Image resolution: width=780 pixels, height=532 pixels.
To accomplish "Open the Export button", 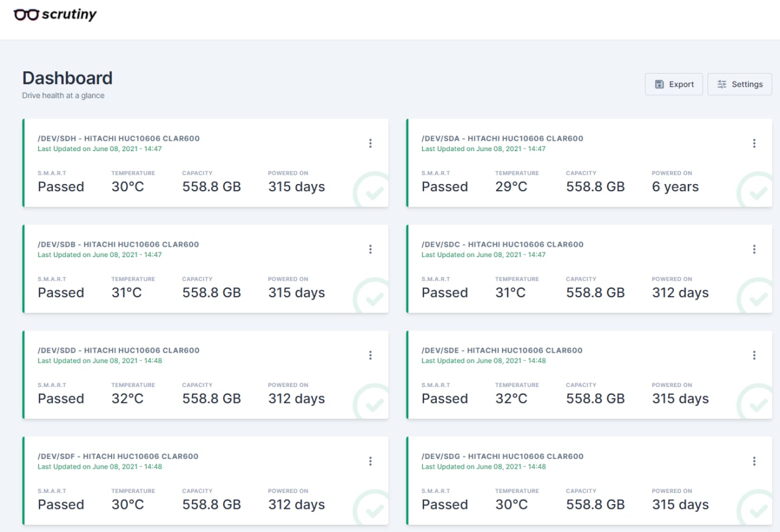I will point(674,84).
